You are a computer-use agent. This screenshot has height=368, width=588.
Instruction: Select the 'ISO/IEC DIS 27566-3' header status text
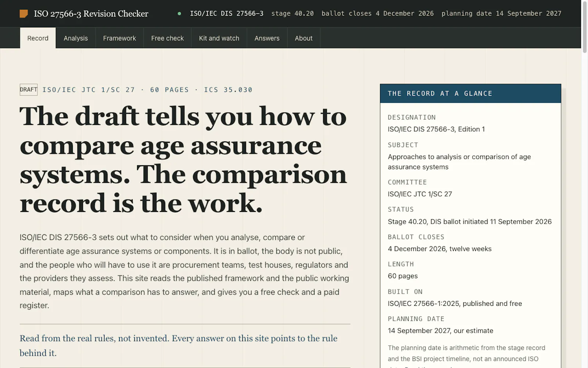tap(227, 14)
